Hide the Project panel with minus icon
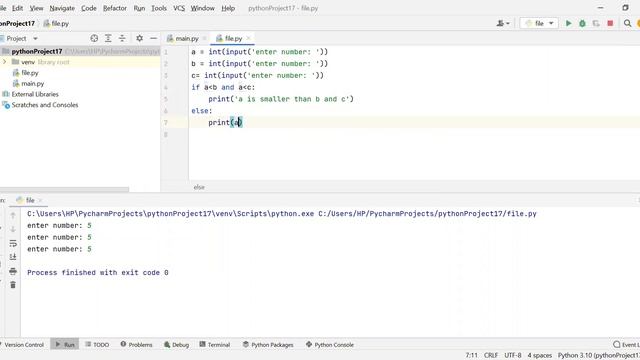 pyautogui.click(x=153, y=38)
